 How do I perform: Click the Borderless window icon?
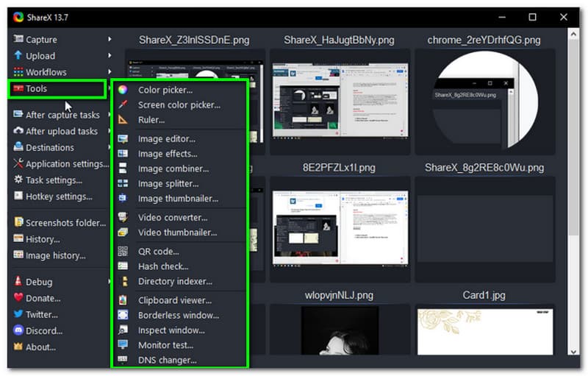pyautogui.click(x=123, y=315)
